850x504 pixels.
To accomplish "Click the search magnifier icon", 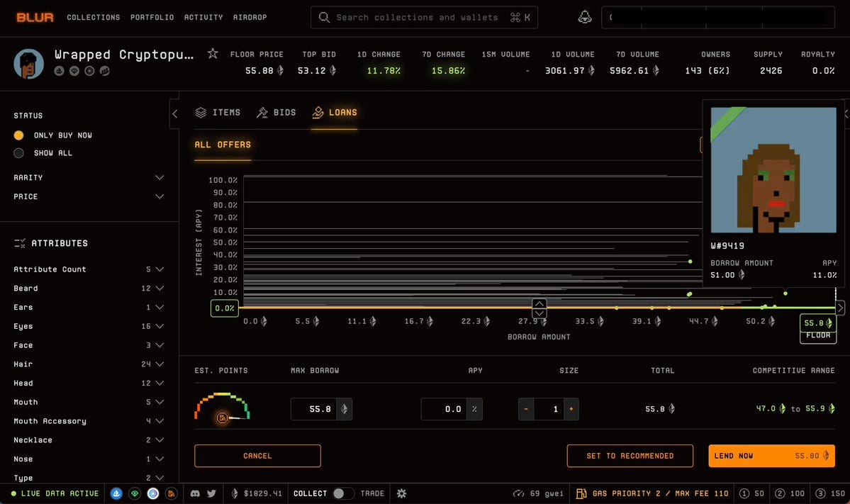I will pos(324,17).
